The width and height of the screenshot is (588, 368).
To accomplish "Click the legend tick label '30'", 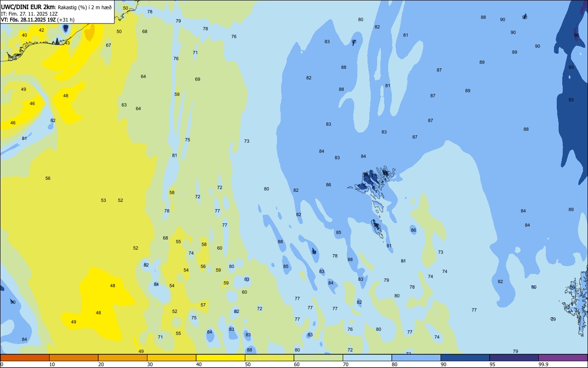I will (x=150, y=364).
